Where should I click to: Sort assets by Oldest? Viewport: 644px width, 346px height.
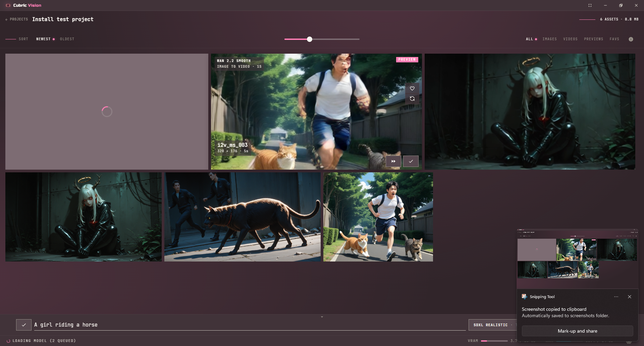click(x=67, y=39)
